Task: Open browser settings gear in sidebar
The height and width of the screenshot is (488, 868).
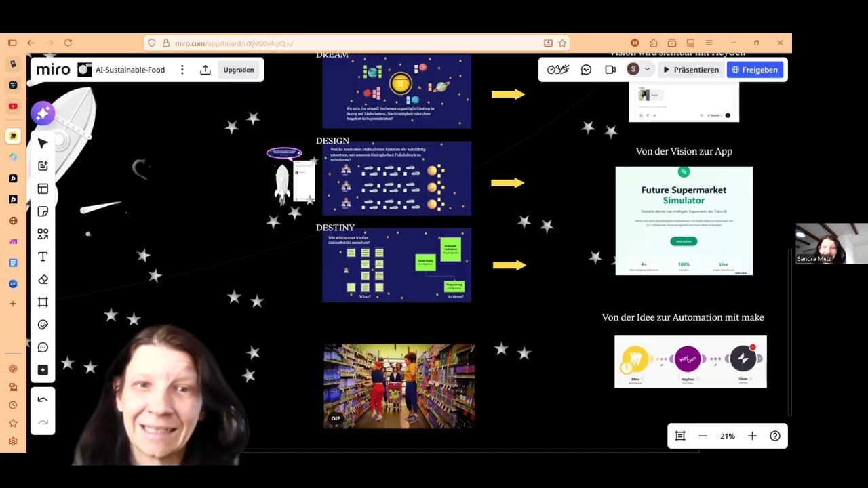Action: point(13,441)
